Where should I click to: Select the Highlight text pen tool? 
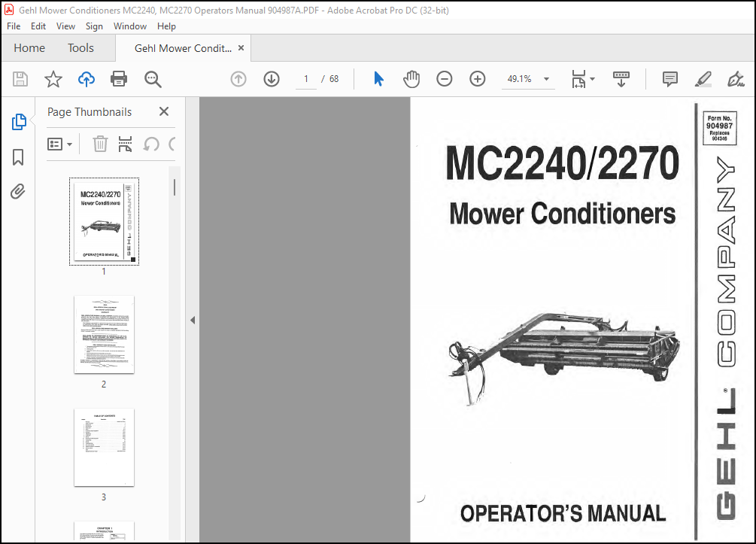[x=703, y=79]
